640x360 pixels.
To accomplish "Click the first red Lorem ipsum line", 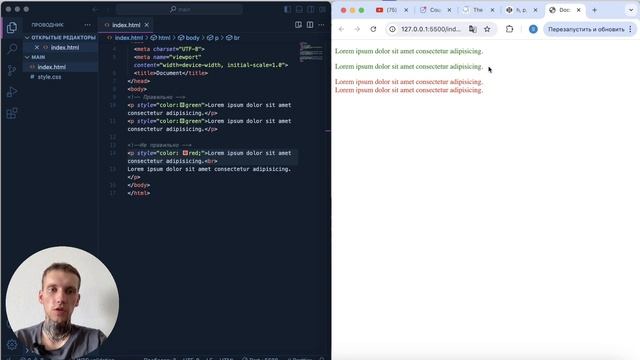I will (409, 82).
